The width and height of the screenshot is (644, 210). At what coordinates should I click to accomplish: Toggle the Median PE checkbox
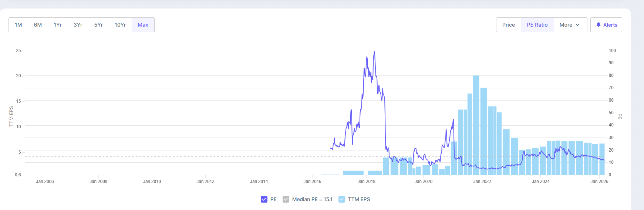[x=286, y=199]
